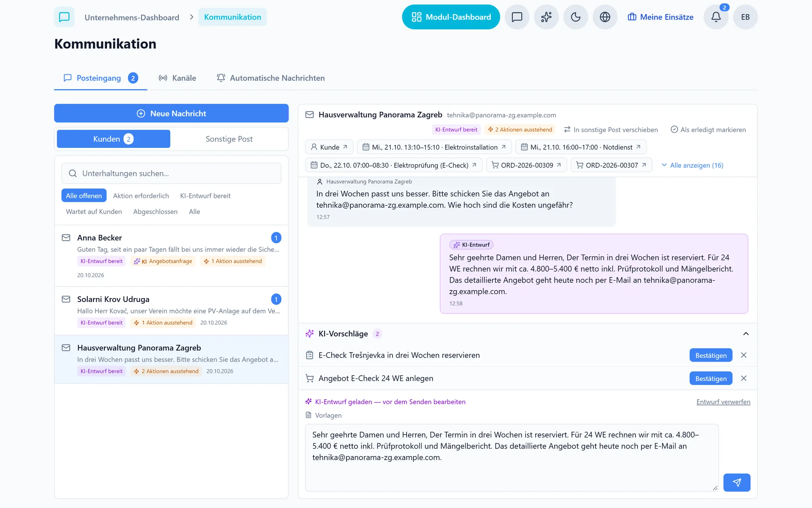This screenshot has height=508, width=812.
Task: Switch to Sonstige Post segment
Action: 229,139
